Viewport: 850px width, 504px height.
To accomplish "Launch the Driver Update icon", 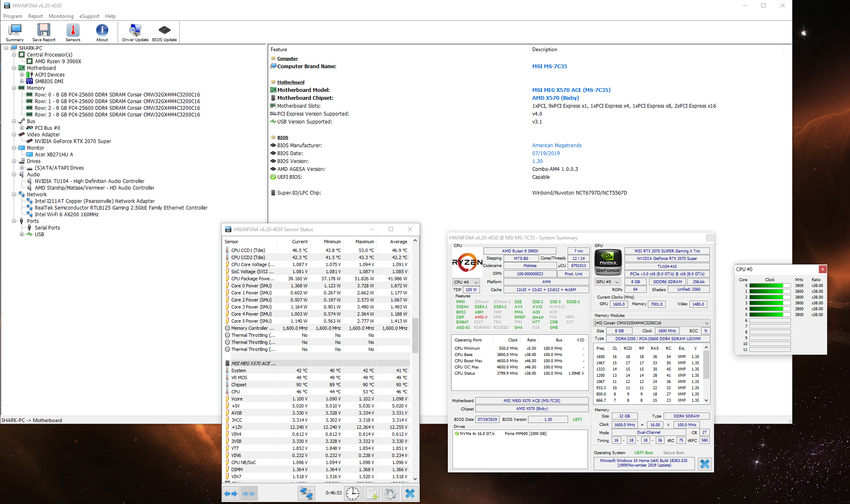I will (x=135, y=32).
